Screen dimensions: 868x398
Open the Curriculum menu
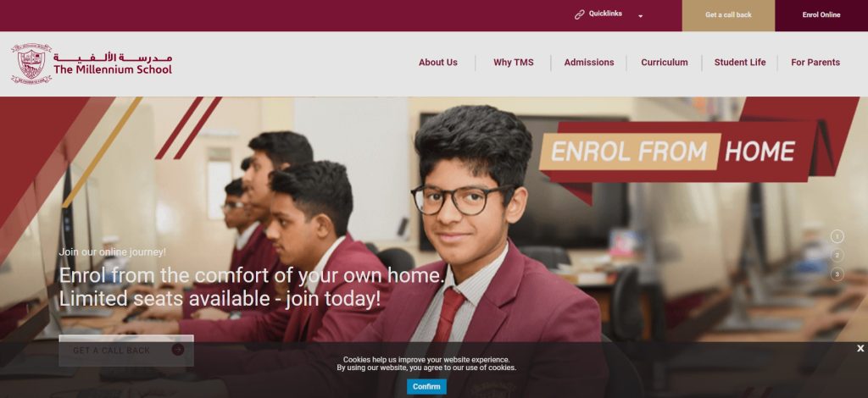(665, 63)
